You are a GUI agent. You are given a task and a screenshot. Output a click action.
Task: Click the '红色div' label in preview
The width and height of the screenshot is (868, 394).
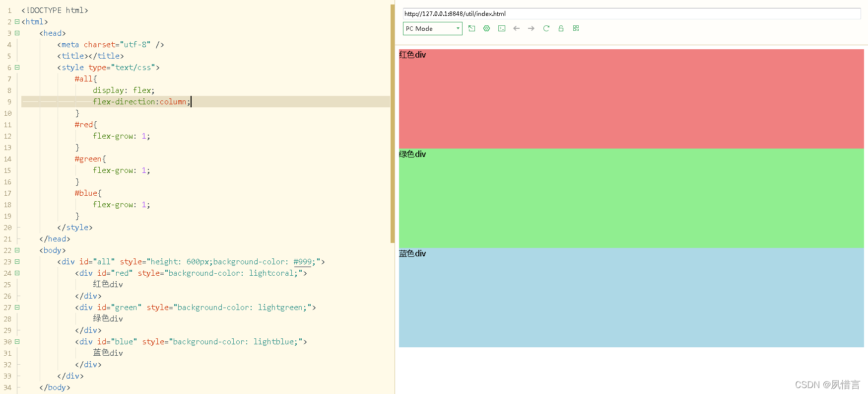click(412, 55)
